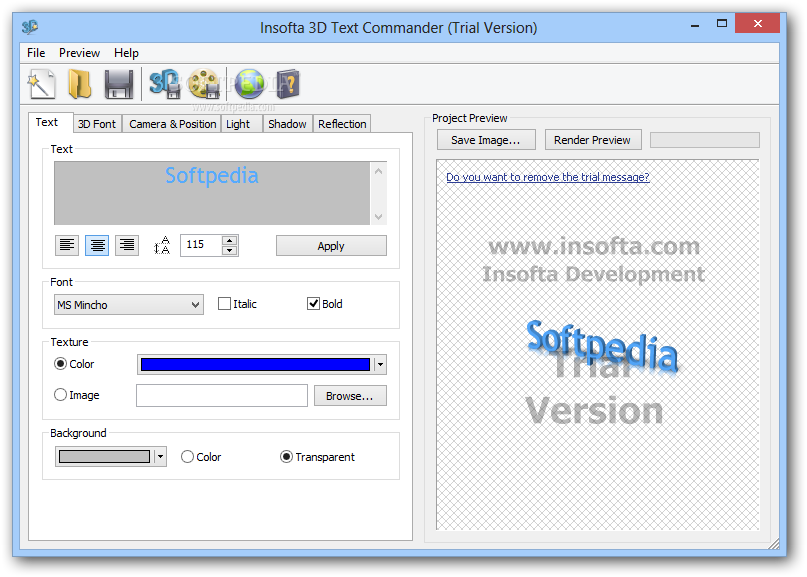Screen dimensions: 807x577
Task: Close the 3D Text Commander window
Action: tap(758, 23)
